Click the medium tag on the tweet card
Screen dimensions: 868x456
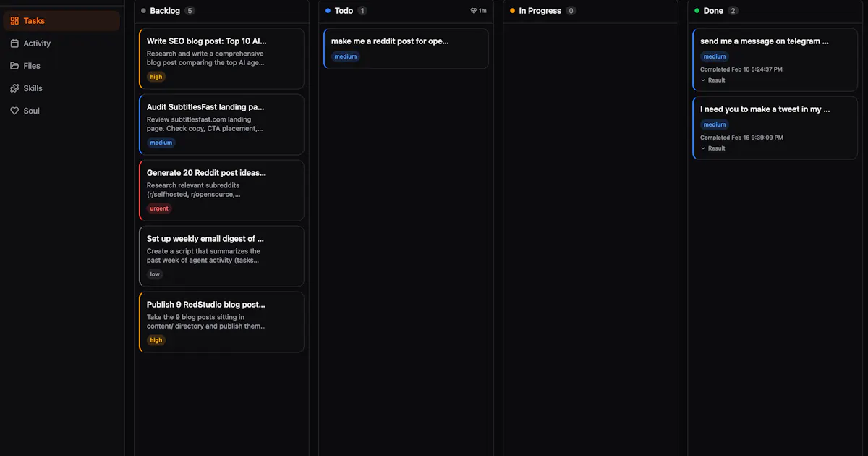(715, 124)
